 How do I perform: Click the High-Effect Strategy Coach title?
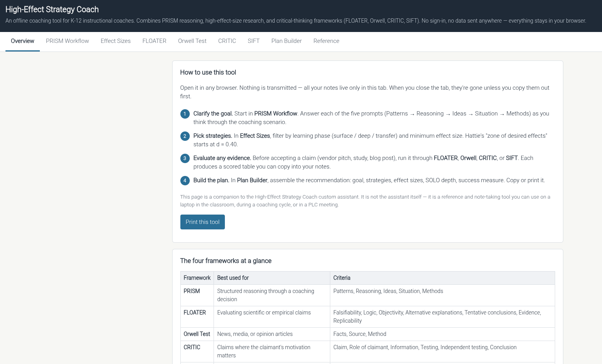52,9
